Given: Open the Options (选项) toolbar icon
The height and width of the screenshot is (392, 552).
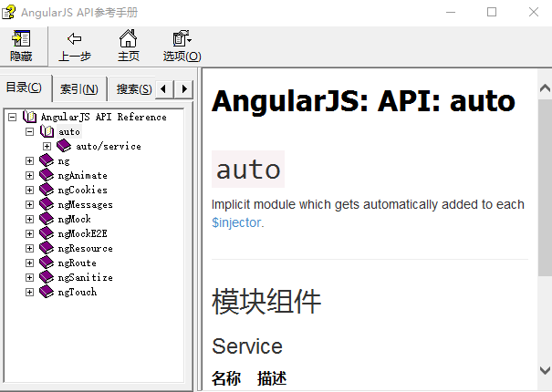Looking at the screenshot, I should point(182,38).
